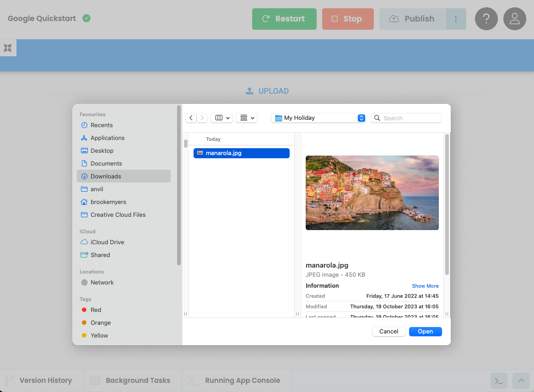Screen dimensions: 534x392
Task: Click the collapse panel icon below Restart
Action: pos(8,47)
